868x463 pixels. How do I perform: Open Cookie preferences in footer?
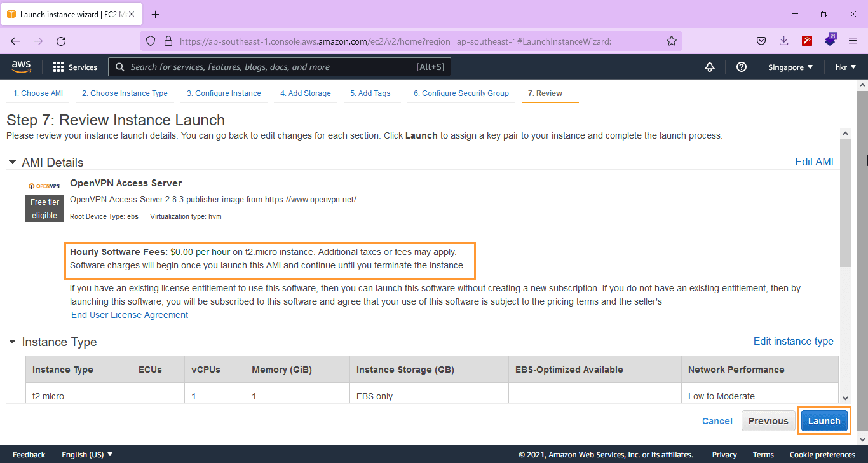point(822,454)
